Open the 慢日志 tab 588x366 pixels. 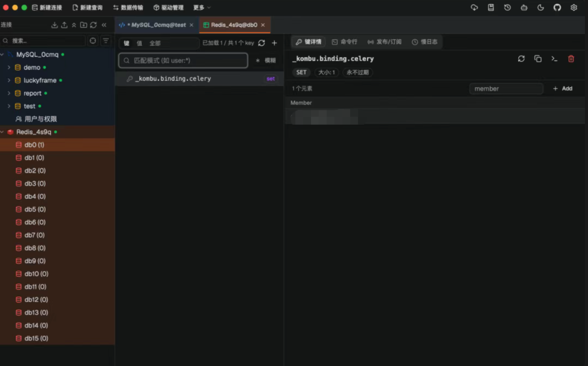425,42
